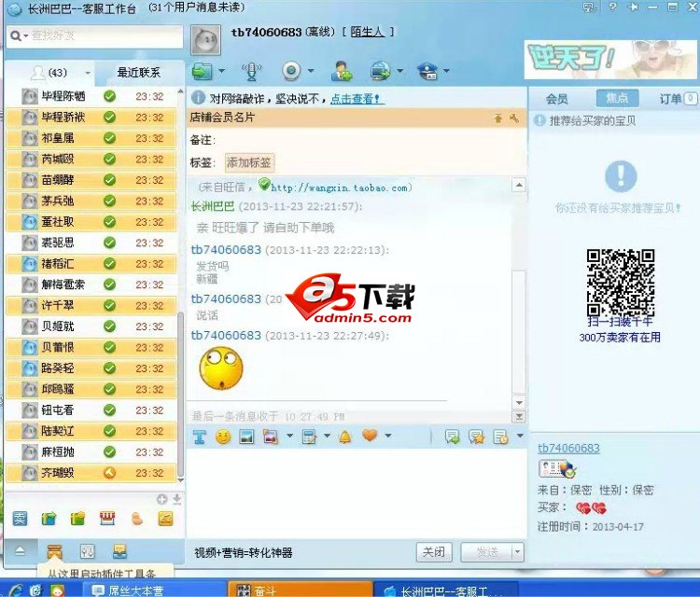Viewport: 700px width, 597px height.
Task: Click in the message input area
Action: tap(356, 493)
